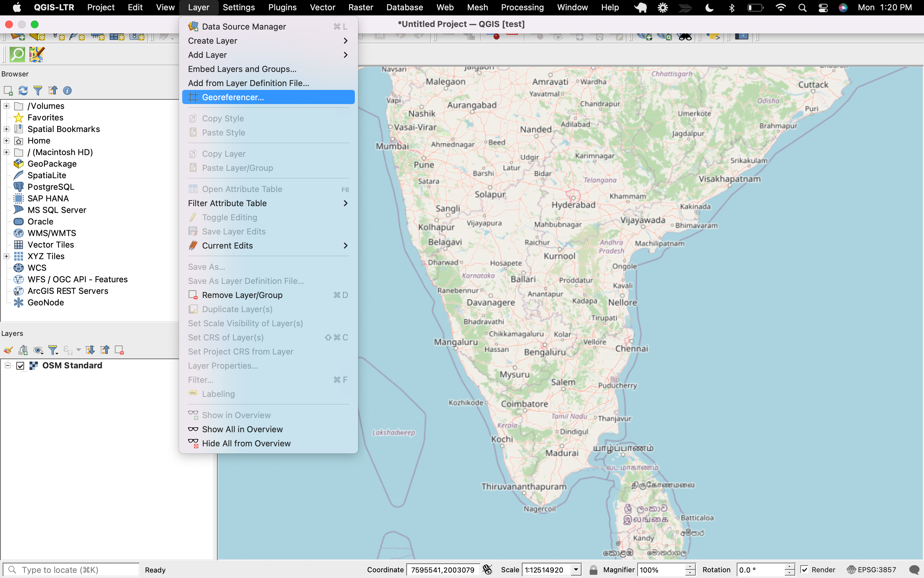
Task: Open the Plugins menu
Action: [x=282, y=8]
